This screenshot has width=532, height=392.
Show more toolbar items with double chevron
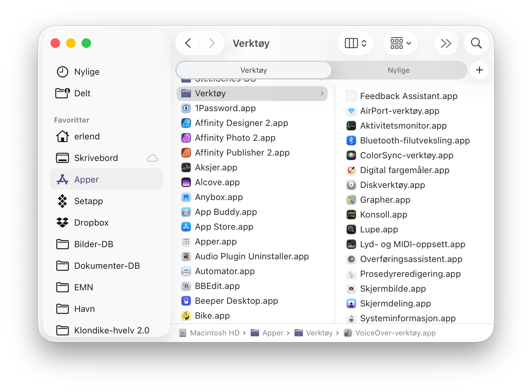446,43
